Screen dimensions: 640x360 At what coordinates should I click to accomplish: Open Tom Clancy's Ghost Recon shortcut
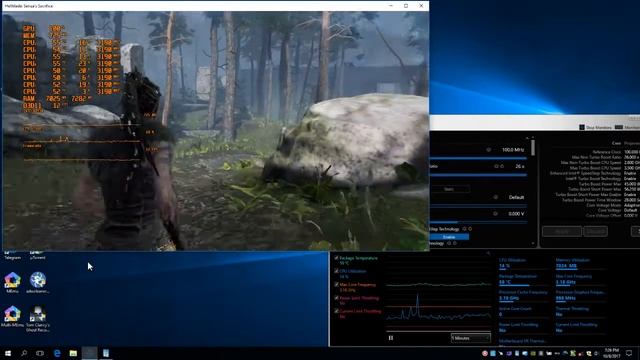tap(38, 319)
